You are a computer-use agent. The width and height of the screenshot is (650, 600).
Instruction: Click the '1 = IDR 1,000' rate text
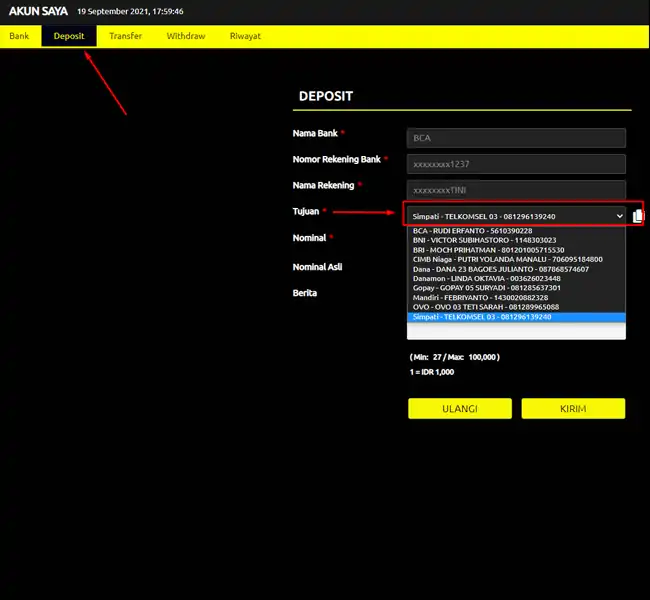[432, 372]
